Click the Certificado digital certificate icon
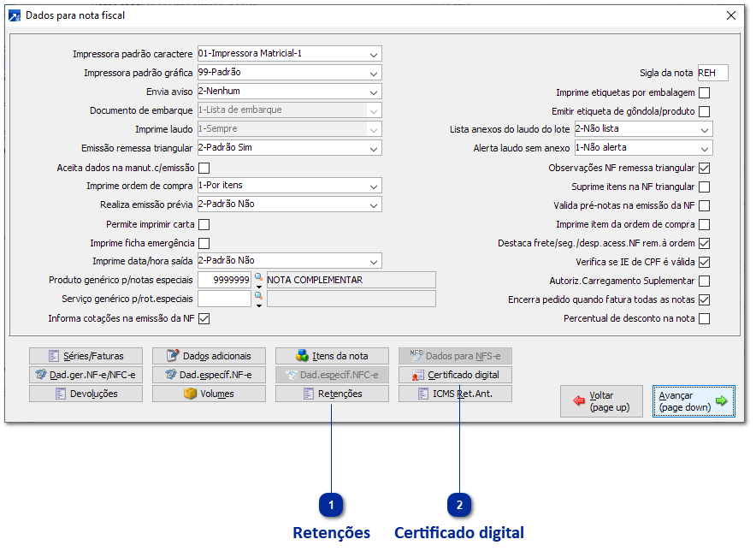 click(x=418, y=376)
